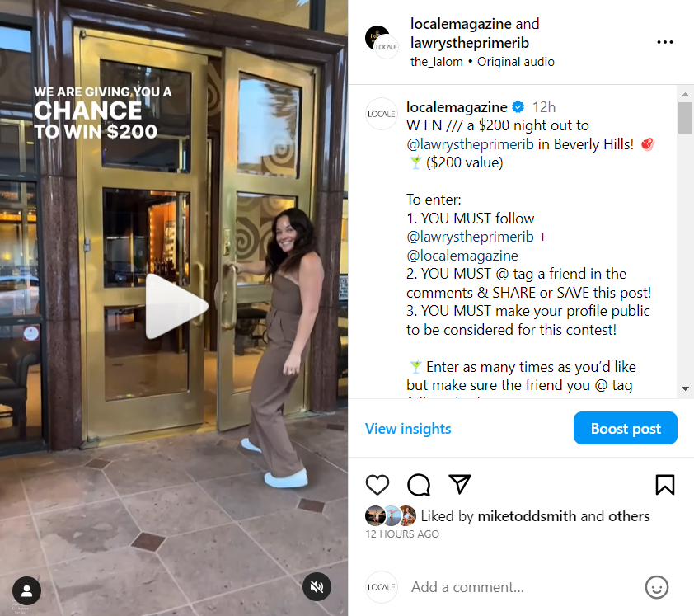The image size is (694, 616).
Task: Click the scroll up arrow in caption
Action: (x=685, y=94)
